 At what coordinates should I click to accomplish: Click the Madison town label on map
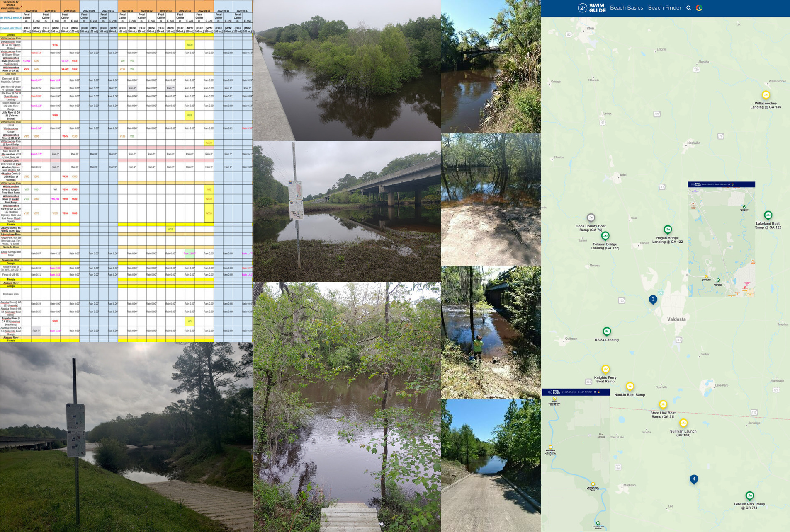[x=629, y=485]
